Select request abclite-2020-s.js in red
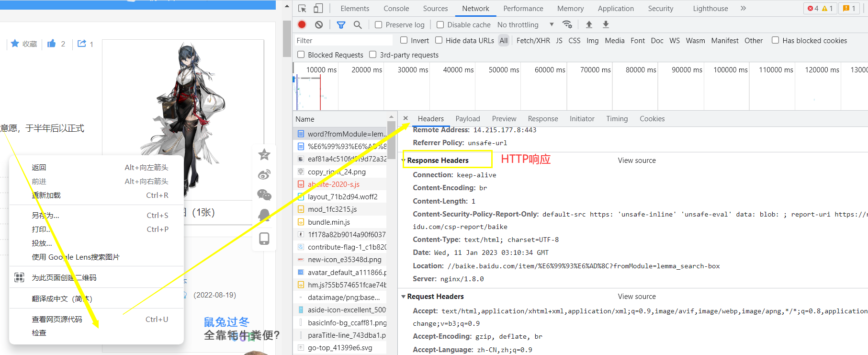Screen dimensions: 868x355 tap(340, 184)
